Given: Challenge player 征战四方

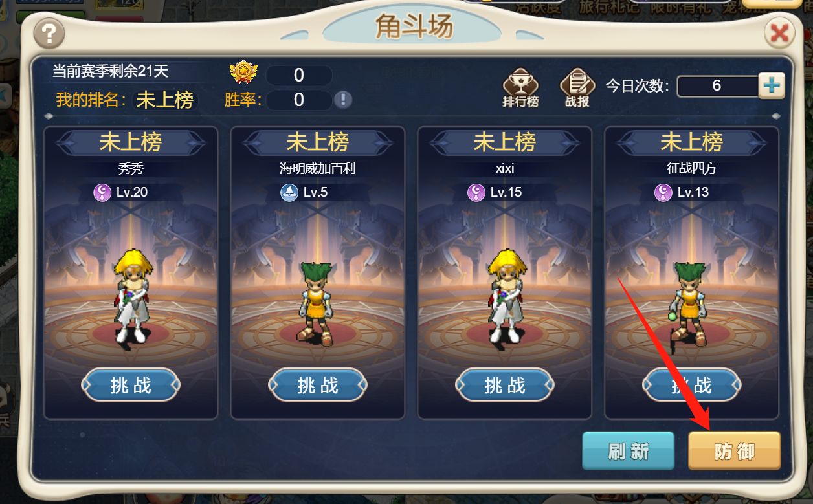Looking at the screenshot, I should [x=692, y=386].
